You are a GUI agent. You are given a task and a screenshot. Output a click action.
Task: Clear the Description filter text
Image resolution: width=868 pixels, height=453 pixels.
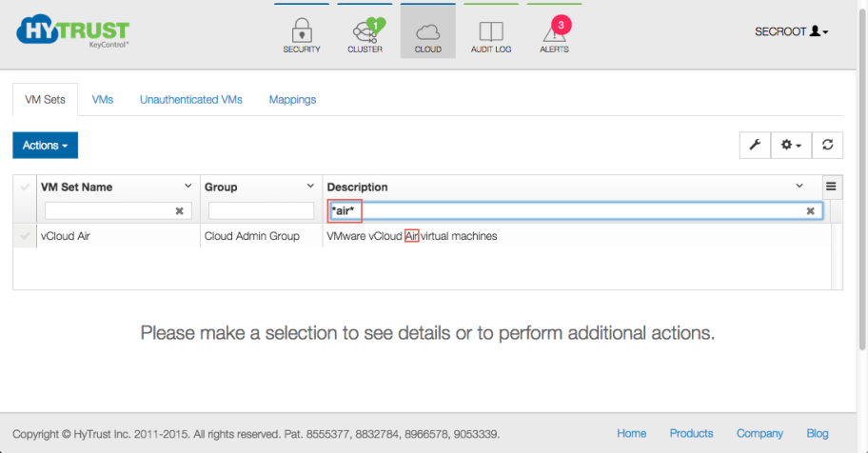tap(811, 211)
